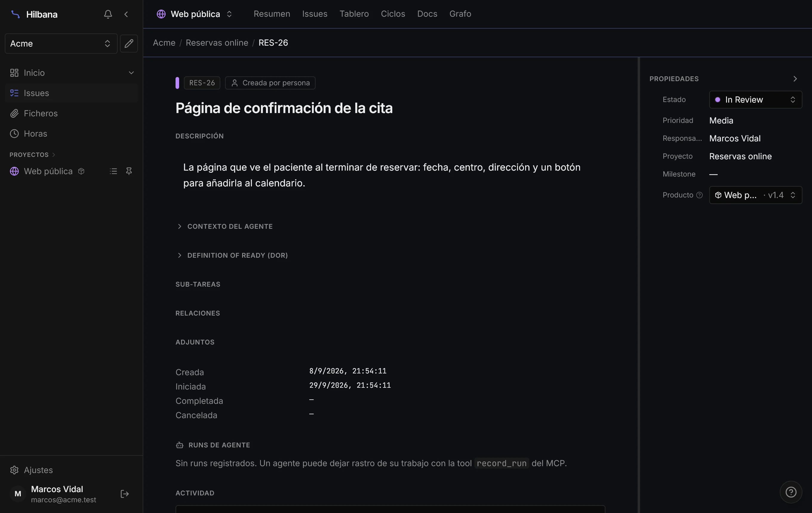
Task: Expand the Inicio chevron
Action: [x=131, y=73]
